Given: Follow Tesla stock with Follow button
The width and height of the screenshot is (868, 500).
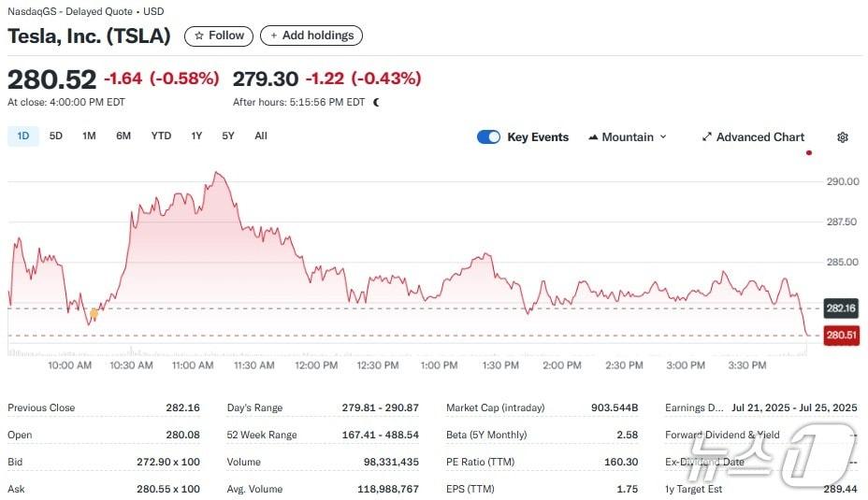Looking at the screenshot, I should click(219, 36).
